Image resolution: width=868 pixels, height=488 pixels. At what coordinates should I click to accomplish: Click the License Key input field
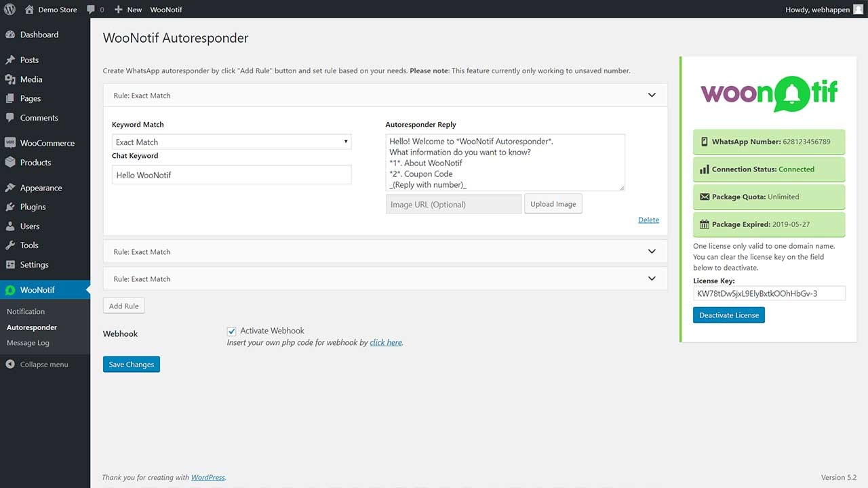(769, 293)
